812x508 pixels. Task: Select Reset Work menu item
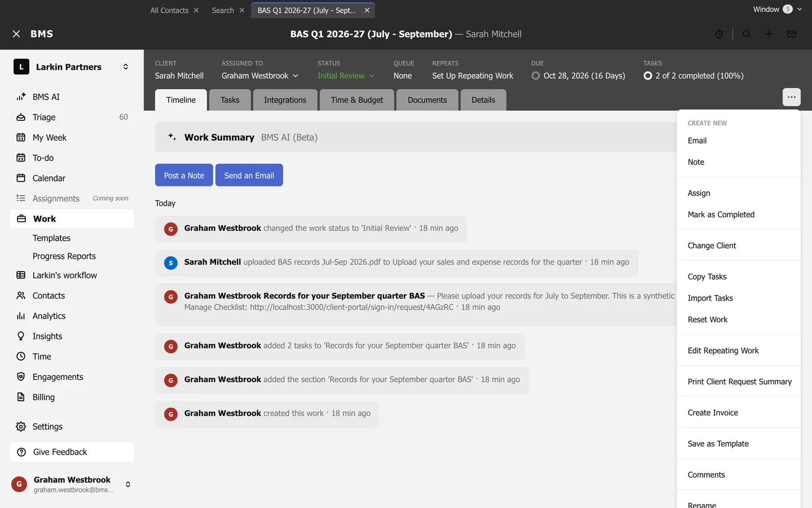pyautogui.click(x=739, y=319)
